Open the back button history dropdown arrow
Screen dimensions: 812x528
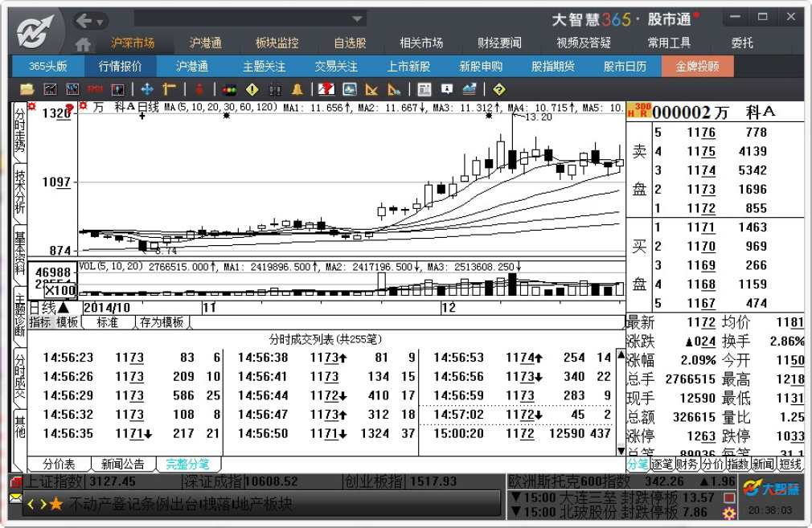[100, 23]
